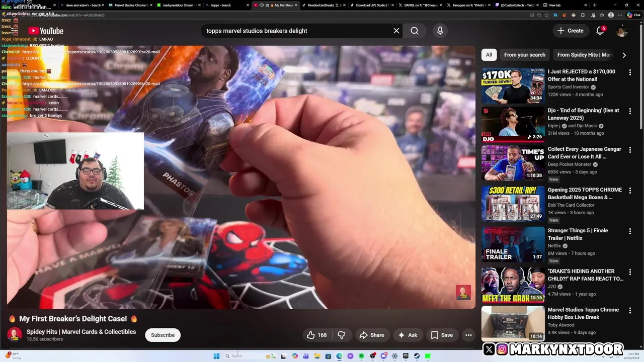Subscribe to Spidey Hits channel

(163, 335)
